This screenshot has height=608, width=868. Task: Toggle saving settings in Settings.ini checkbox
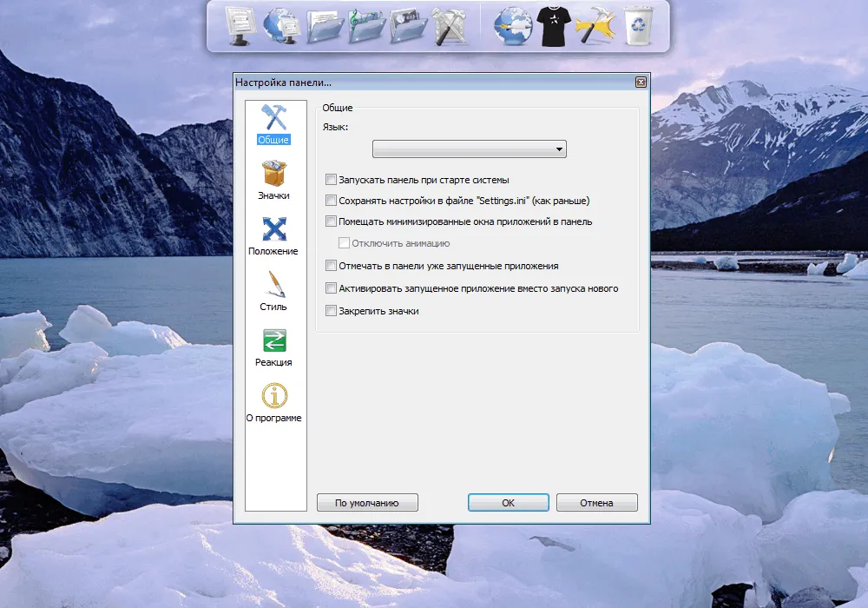pos(331,201)
